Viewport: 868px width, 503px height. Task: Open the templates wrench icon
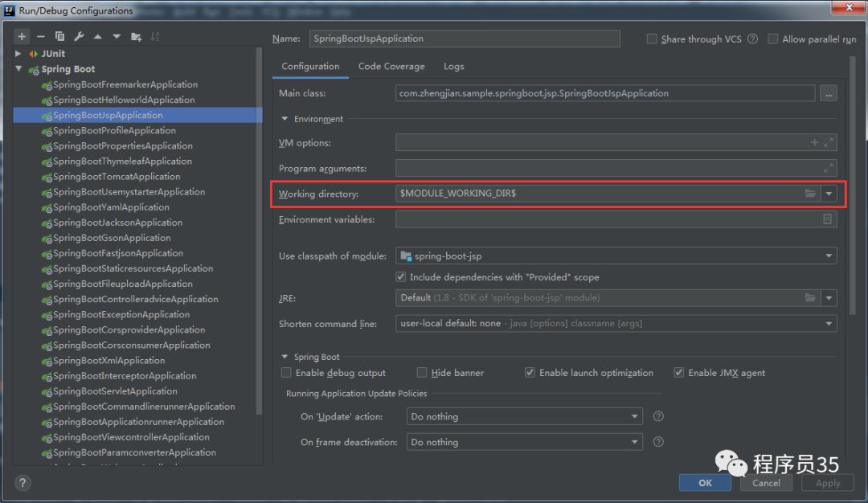click(79, 36)
